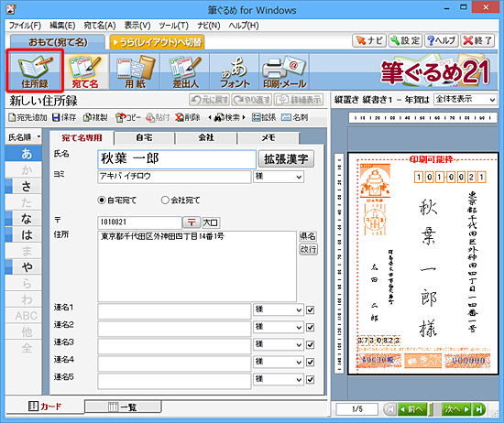The height and width of the screenshot is (423, 504).
Task: Click 終了 to exit the app
Action: 477,41
